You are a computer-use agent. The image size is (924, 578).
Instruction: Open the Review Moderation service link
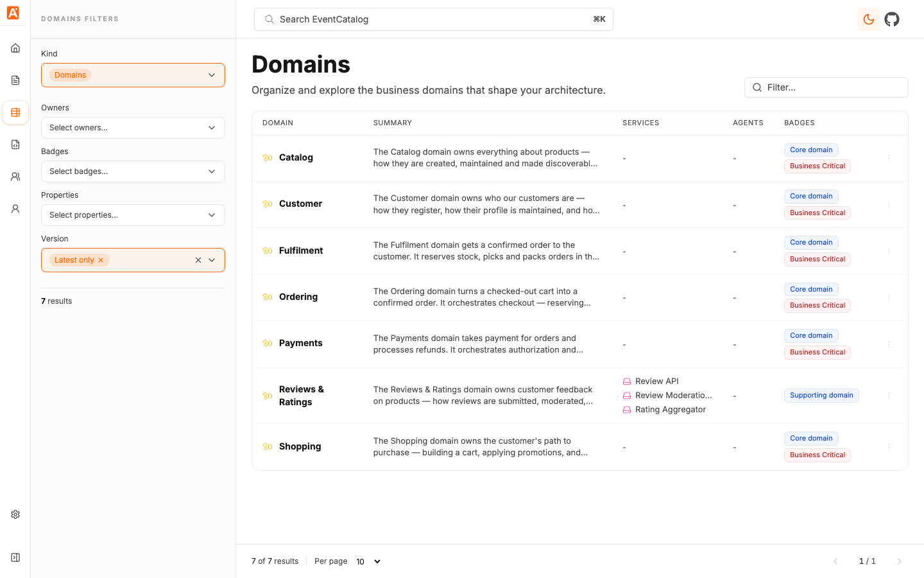tap(674, 396)
